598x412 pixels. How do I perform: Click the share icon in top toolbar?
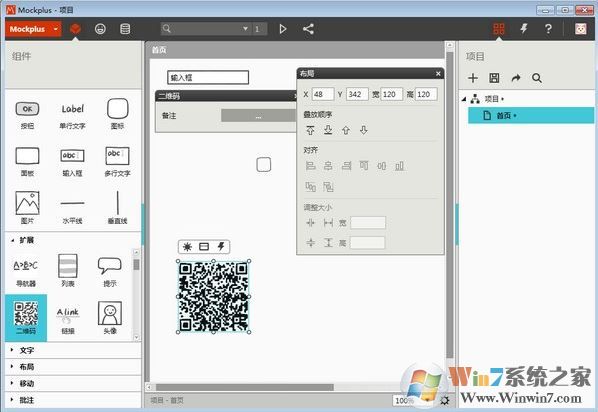308,29
